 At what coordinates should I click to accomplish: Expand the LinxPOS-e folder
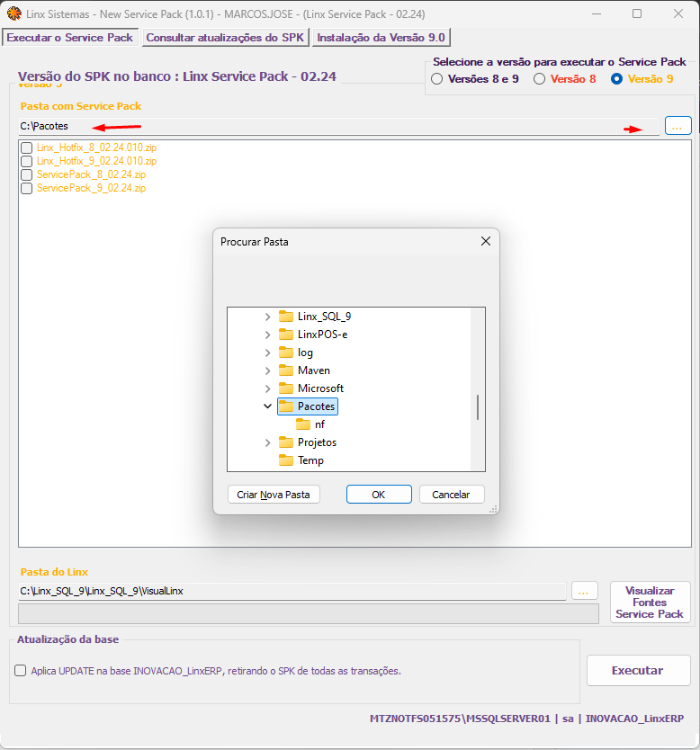tap(267, 335)
